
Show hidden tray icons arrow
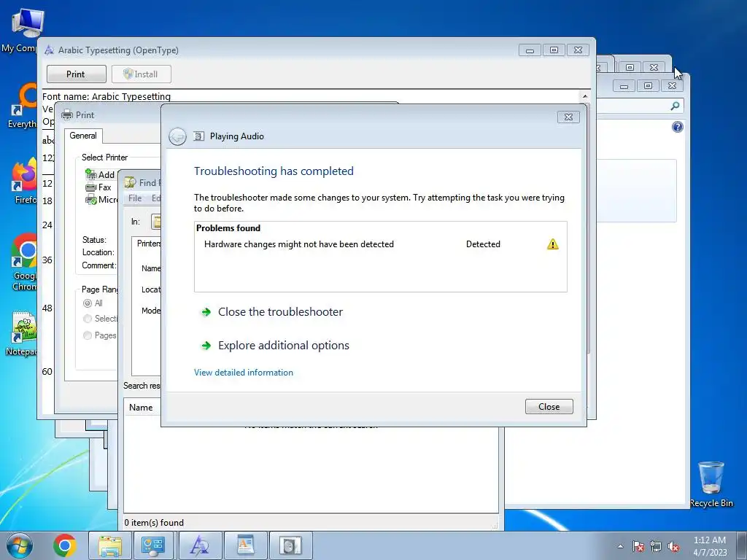click(x=620, y=546)
